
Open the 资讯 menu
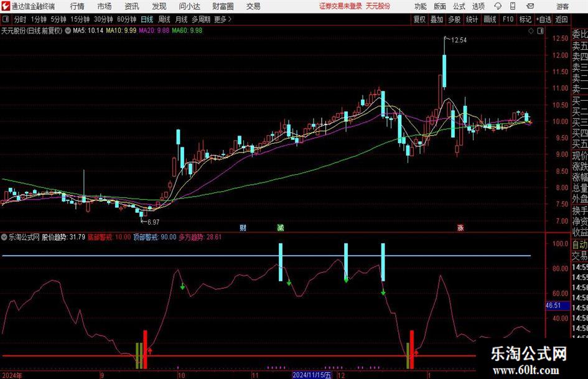[132, 6]
